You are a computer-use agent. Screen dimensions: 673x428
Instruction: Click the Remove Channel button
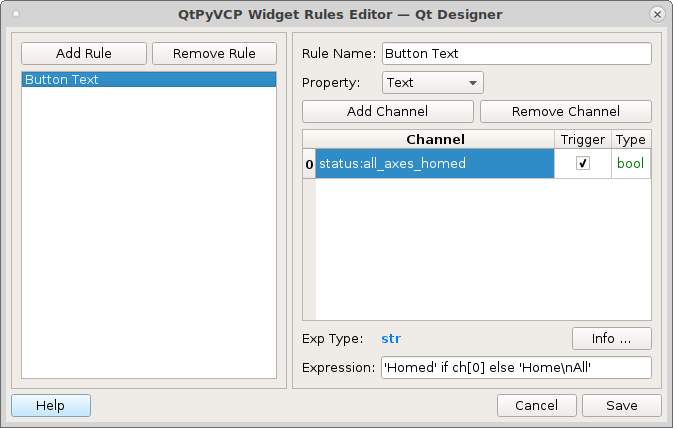(566, 112)
